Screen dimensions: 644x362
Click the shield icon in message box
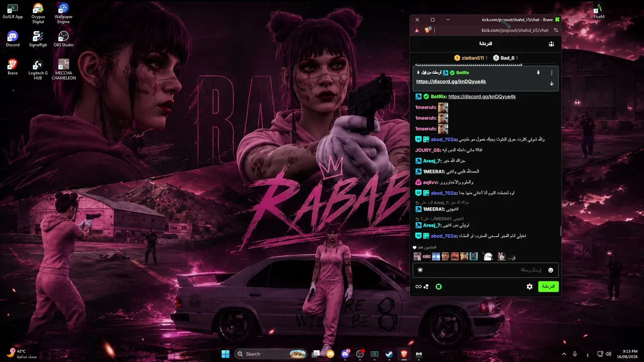pos(420,270)
